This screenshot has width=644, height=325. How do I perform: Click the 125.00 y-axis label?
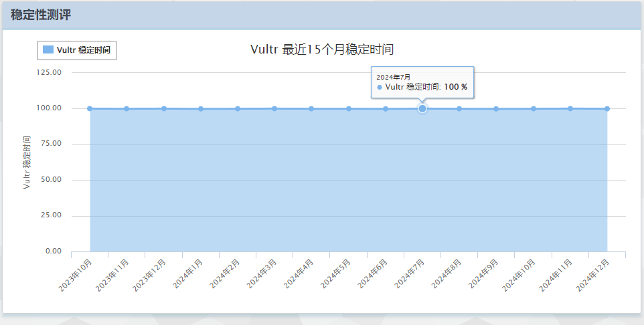[49, 72]
